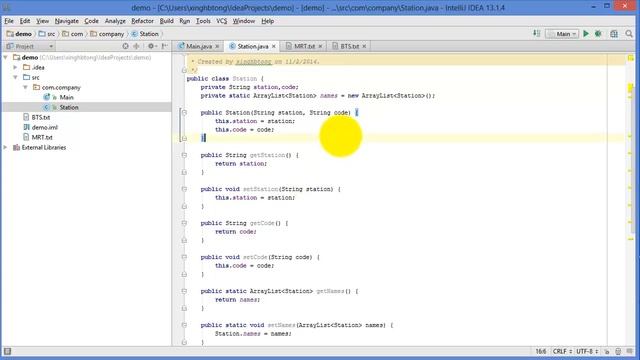Change line separator CRLF in status bar
Screen dimensions: 640x360
[562, 351]
